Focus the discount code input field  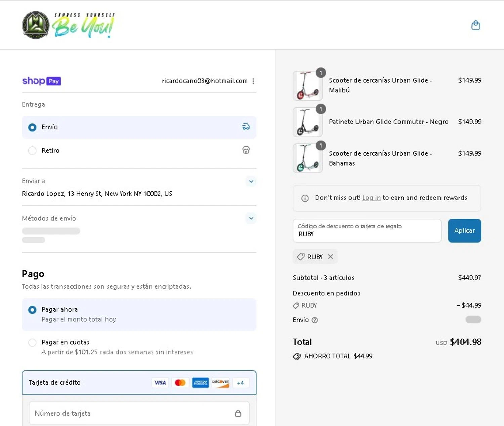(367, 231)
